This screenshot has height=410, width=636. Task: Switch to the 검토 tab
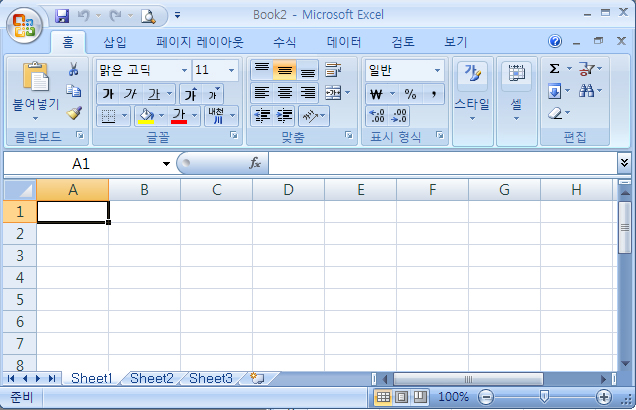click(x=403, y=42)
